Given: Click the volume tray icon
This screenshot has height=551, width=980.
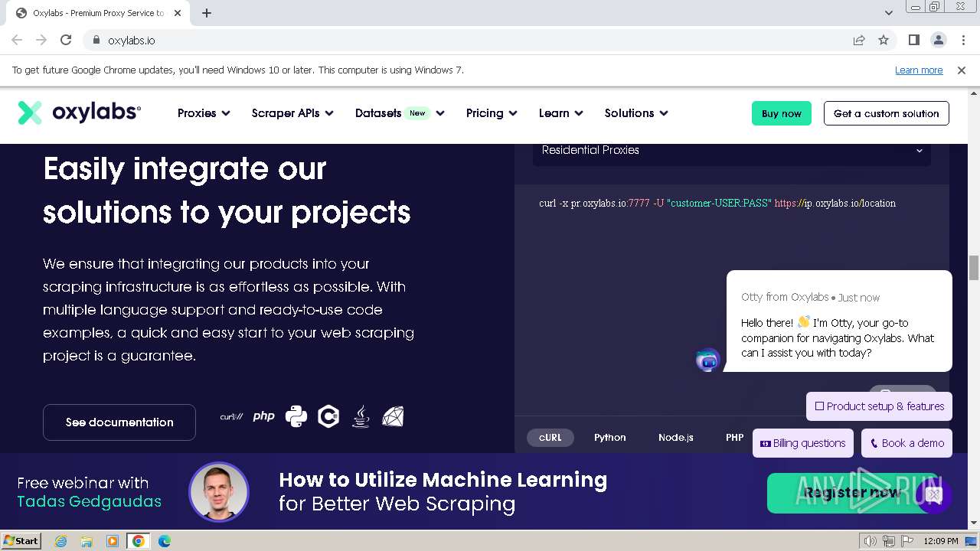Looking at the screenshot, I should click(871, 541).
